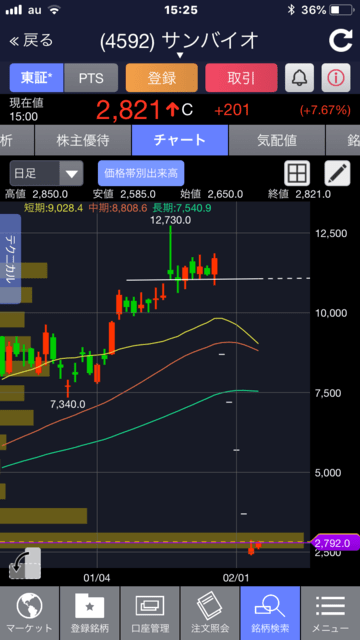This screenshot has height=640, width=360.
Task: Activate the pencil drawing tool
Action: click(337, 173)
